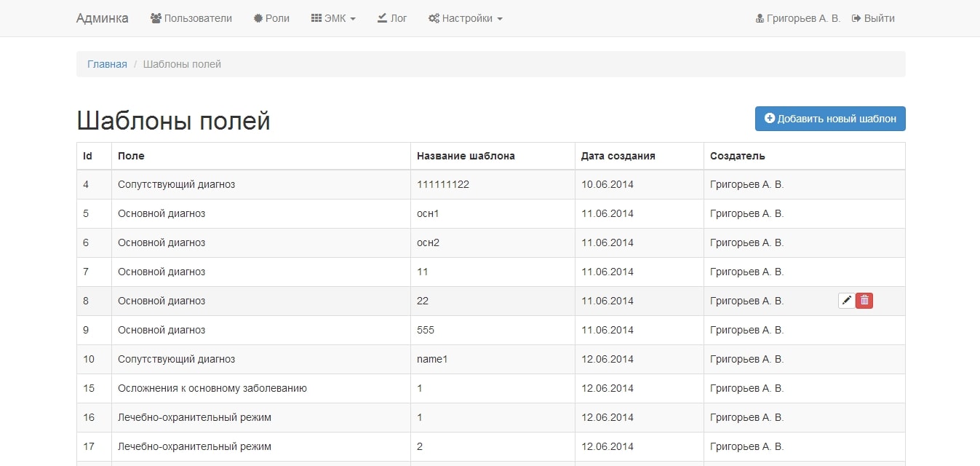Click template name 11 in row 7

tap(423, 272)
